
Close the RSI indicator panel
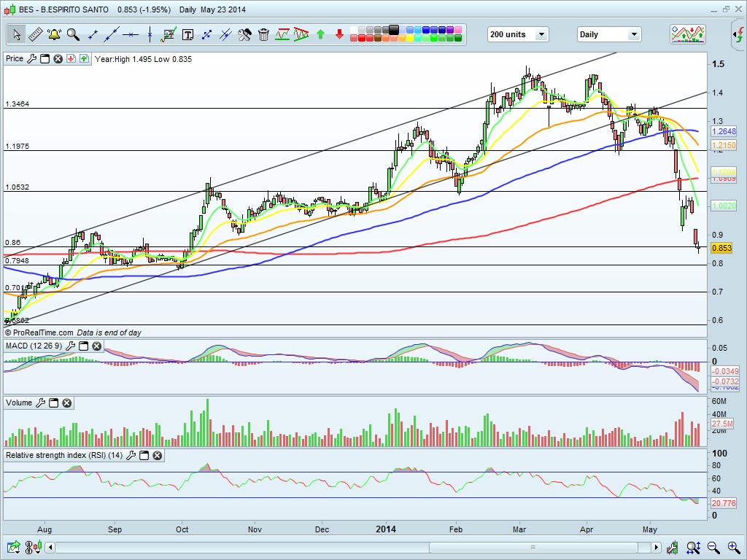158,455
